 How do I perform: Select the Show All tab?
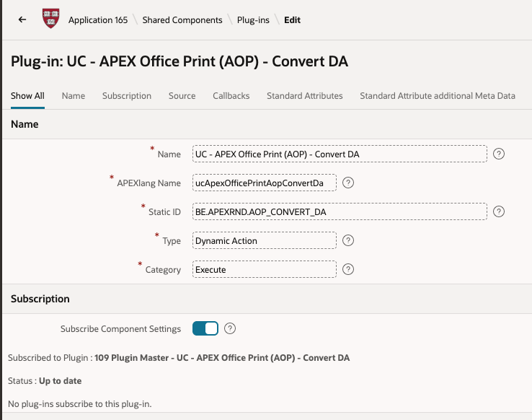[x=27, y=96]
